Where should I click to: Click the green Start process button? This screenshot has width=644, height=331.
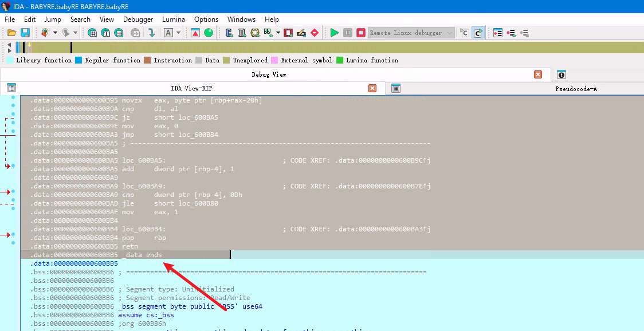pos(335,33)
